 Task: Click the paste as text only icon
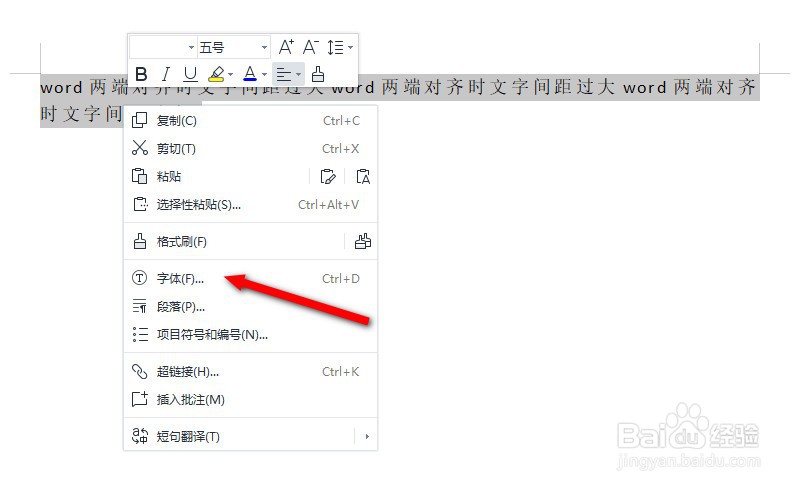pyautogui.click(x=363, y=176)
